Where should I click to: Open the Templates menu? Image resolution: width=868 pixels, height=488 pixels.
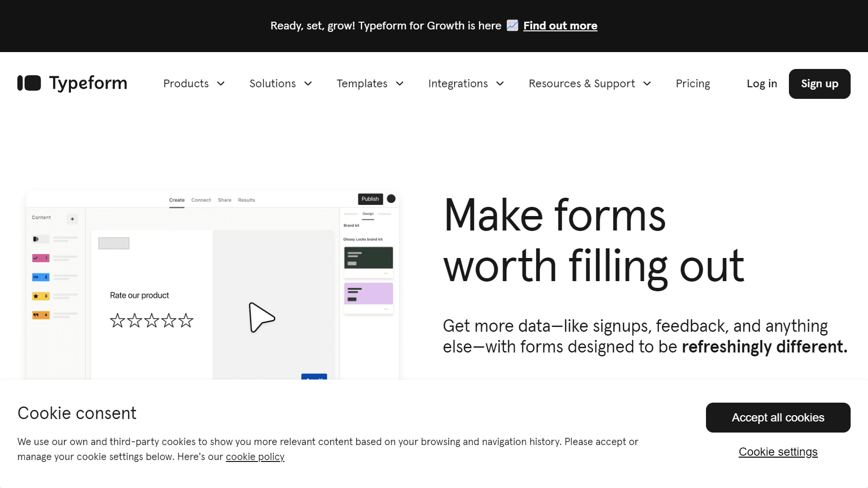click(370, 83)
